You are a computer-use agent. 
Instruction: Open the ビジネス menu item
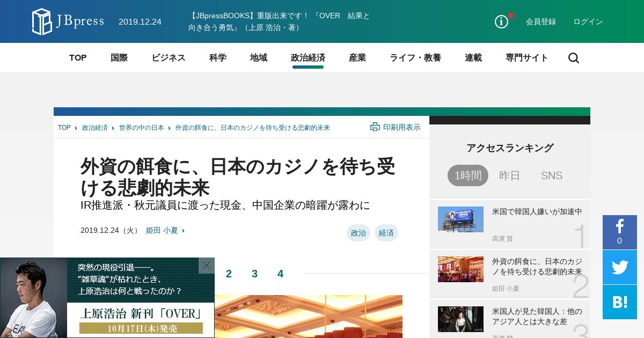(x=169, y=58)
